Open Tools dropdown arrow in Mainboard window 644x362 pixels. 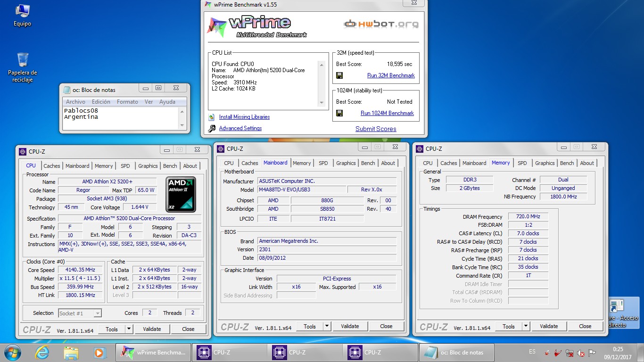[327, 326]
